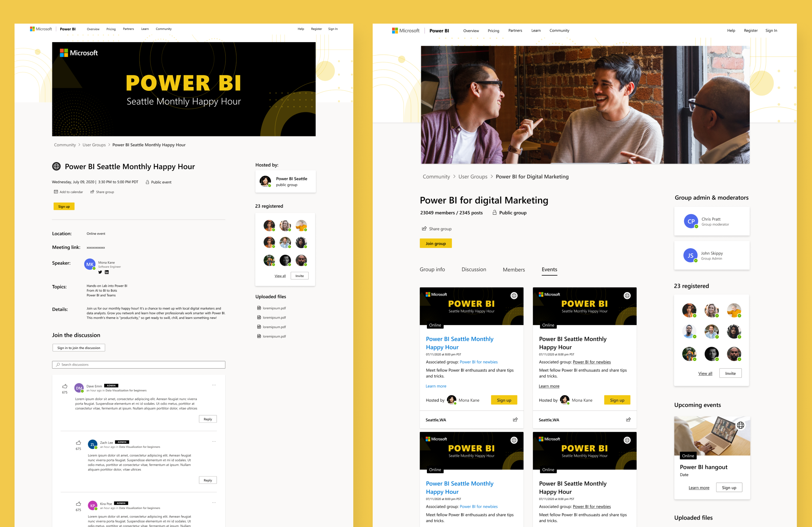Click the Share group icon under event date
812x527 pixels.
[x=92, y=192]
